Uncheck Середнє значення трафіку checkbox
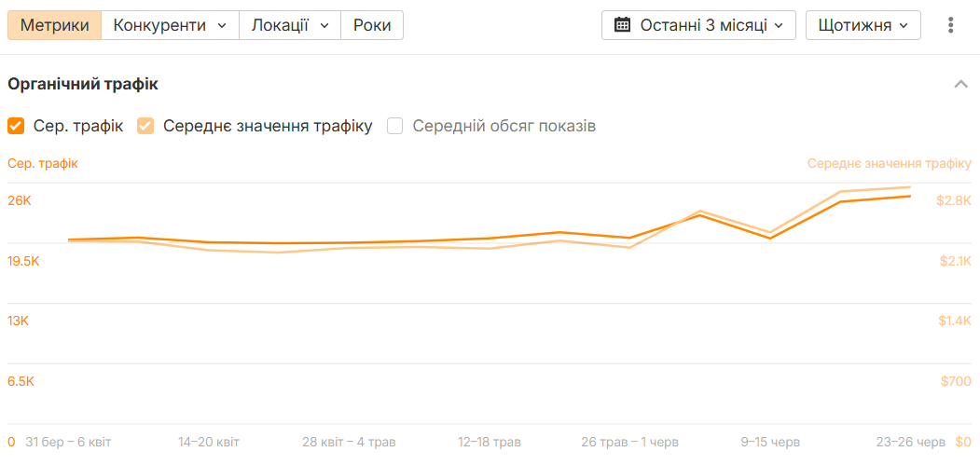Screen dimensions: 980x465 coord(145,126)
